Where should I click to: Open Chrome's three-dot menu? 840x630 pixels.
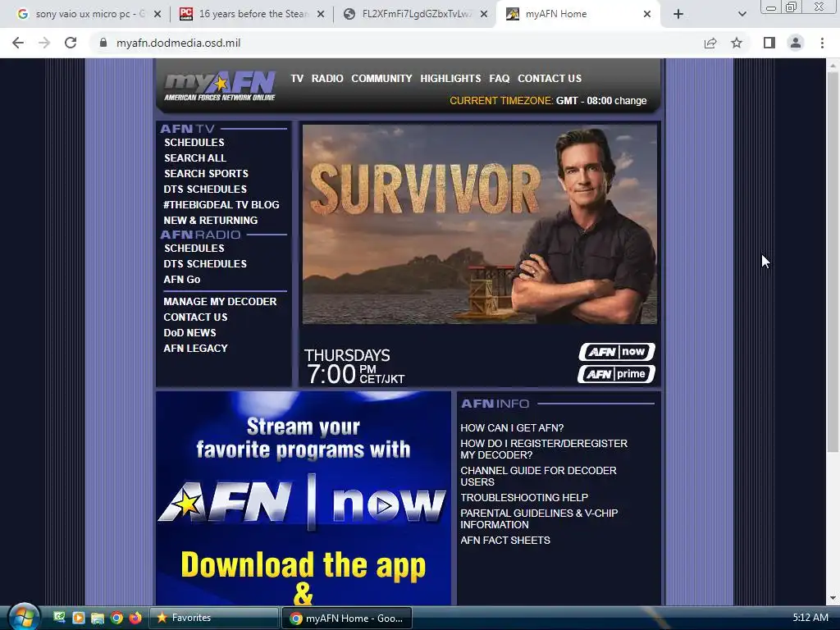822,43
